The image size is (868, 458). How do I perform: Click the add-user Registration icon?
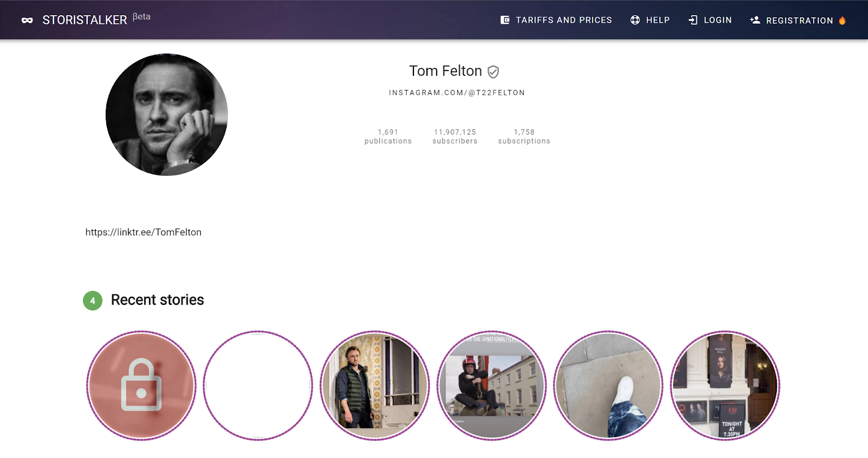755,20
